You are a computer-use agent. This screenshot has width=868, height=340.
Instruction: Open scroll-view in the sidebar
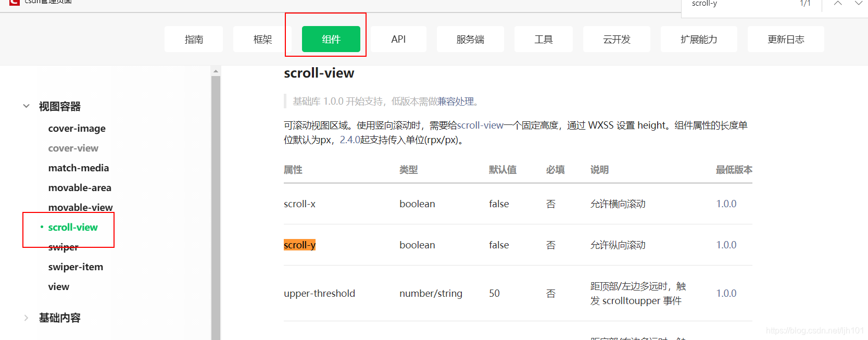point(73,227)
